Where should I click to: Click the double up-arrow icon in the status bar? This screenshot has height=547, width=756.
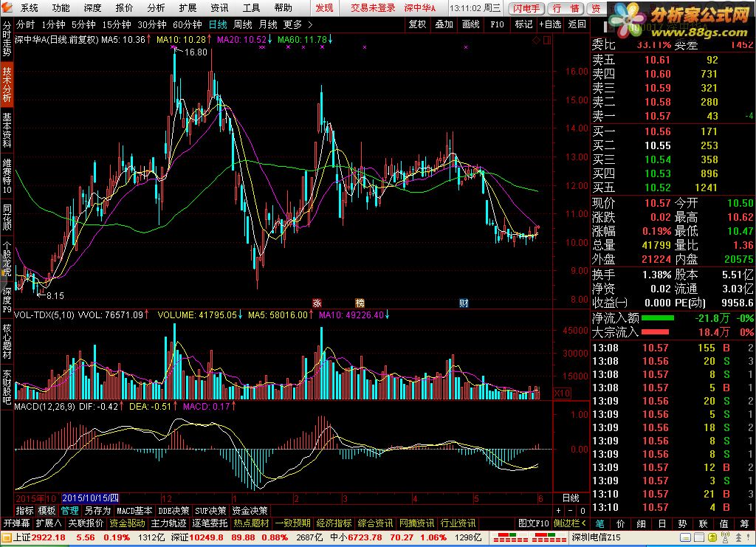point(738,537)
